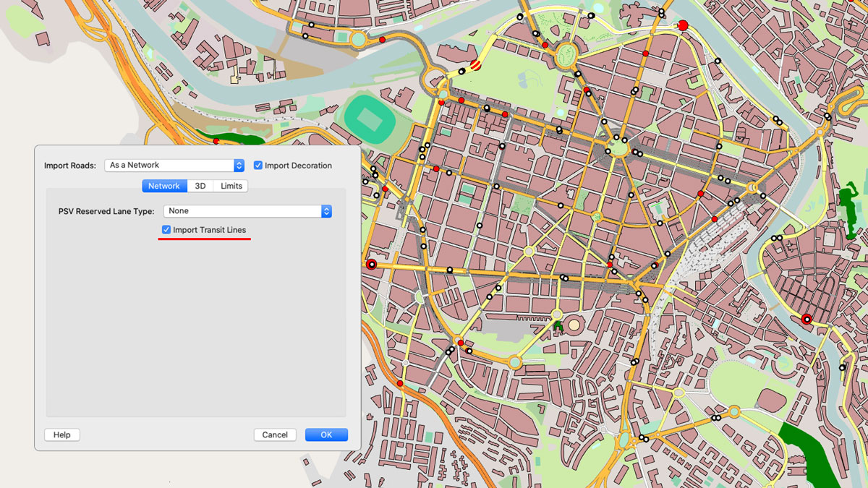Confirm import with the OK button
This screenshot has width=868, height=488.
tap(326, 435)
